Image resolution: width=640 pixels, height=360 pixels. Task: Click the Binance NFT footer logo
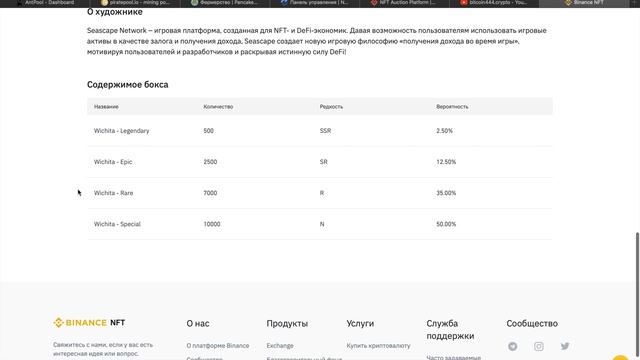(x=89, y=322)
